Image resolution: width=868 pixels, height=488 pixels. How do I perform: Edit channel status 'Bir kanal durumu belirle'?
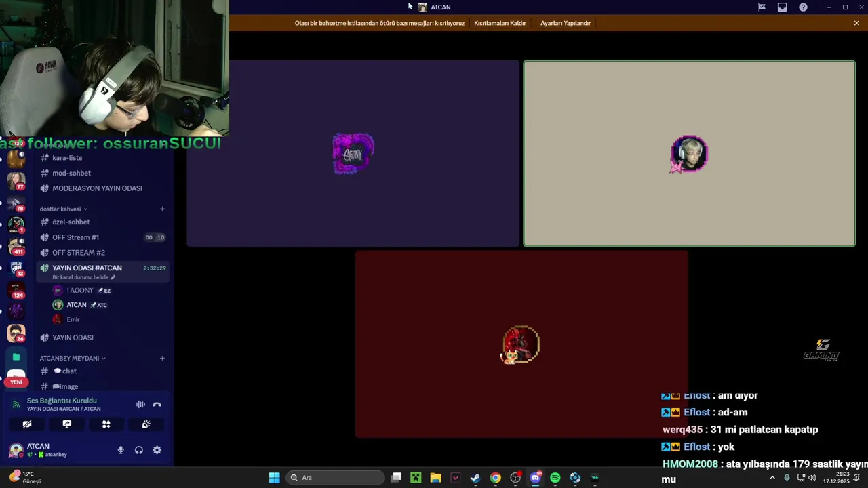(x=84, y=277)
